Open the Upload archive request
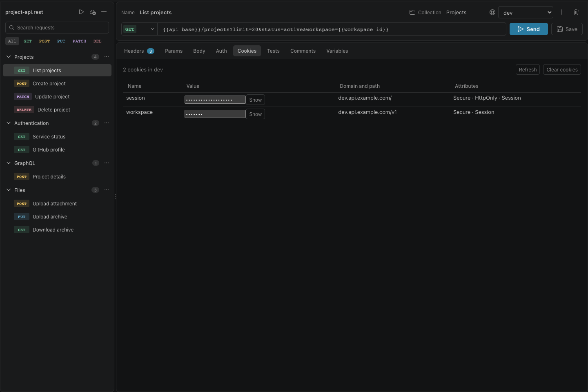Image resolution: width=588 pixels, height=392 pixels. [x=57, y=217]
